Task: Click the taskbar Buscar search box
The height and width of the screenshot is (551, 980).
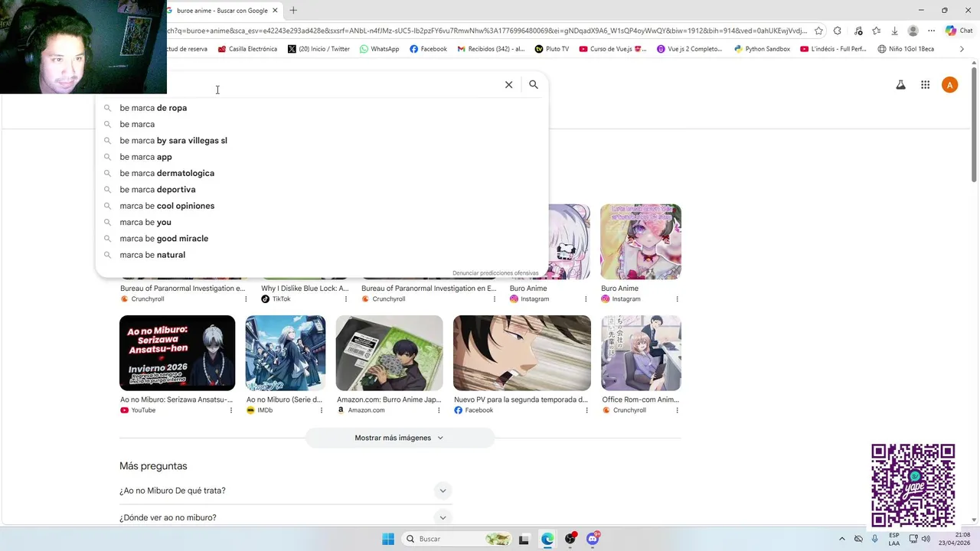Action: click(x=457, y=539)
